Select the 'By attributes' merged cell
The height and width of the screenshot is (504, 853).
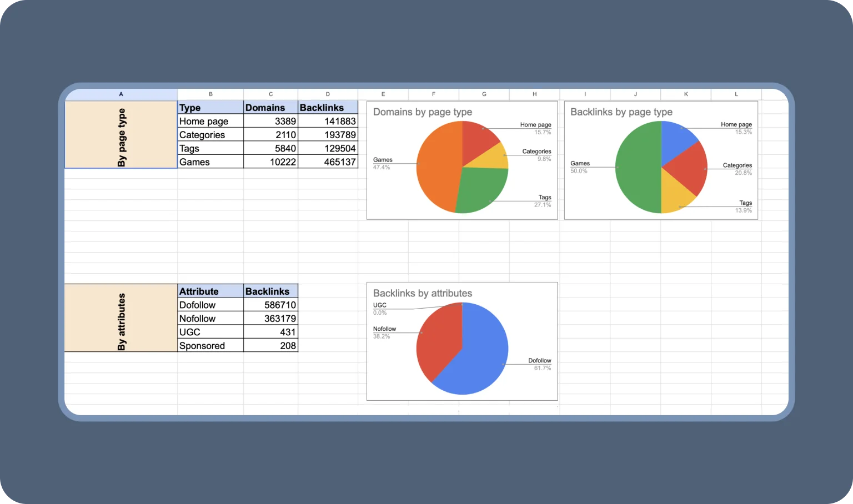coord(121,318)
